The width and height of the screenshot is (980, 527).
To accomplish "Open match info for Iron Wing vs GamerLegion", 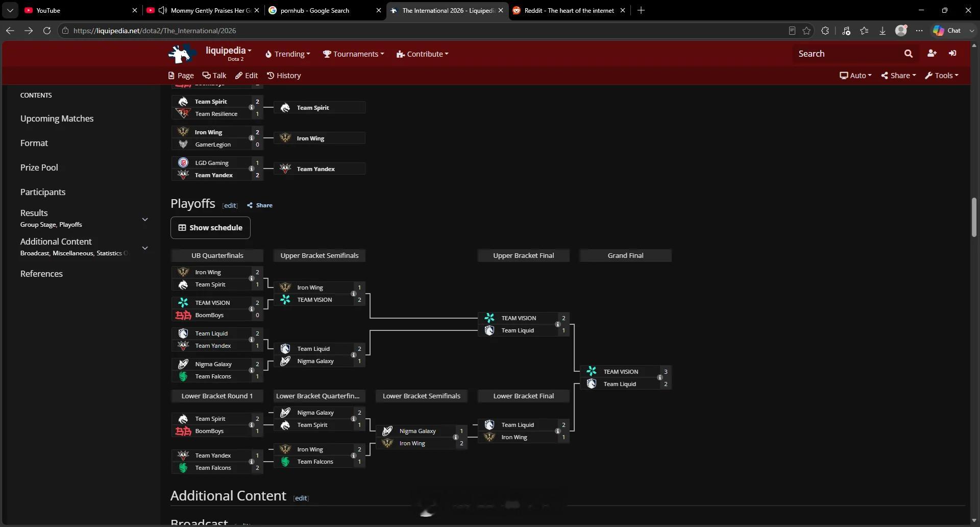I will (x=251, y=138).
